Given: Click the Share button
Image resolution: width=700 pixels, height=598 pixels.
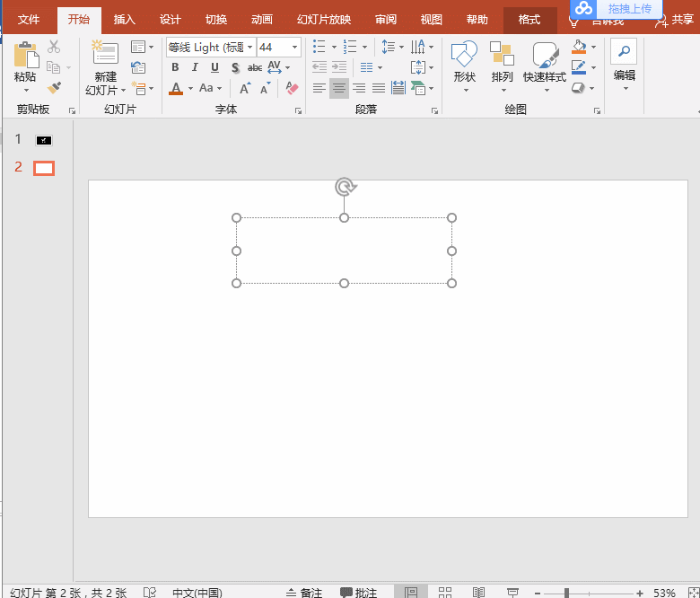Looking at the screenshot, I should [x=675, y=20].
